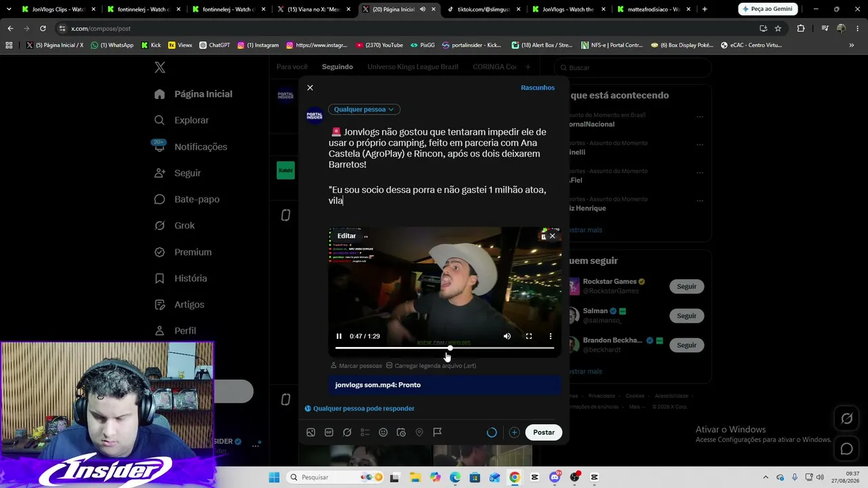
Task: Go to Página Inicial in the sidebar
Action: [194, 94]
